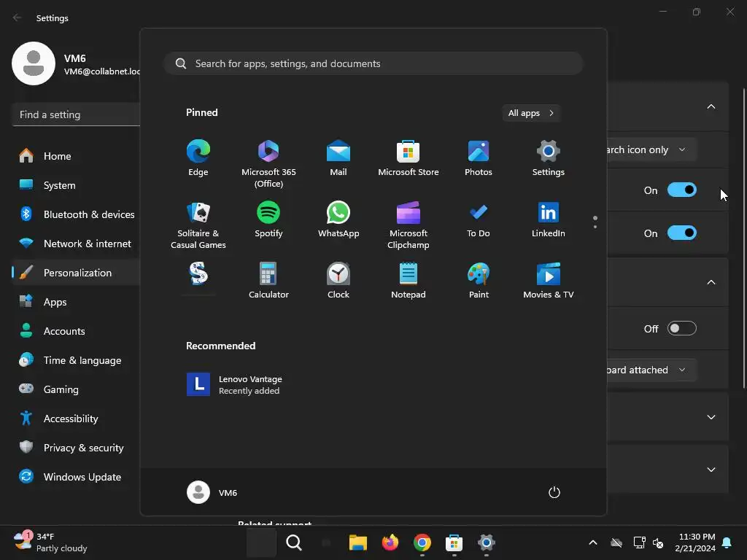Open LinkedIn pinned app
This screenshot has width=747, height=560.
(549, 220)
